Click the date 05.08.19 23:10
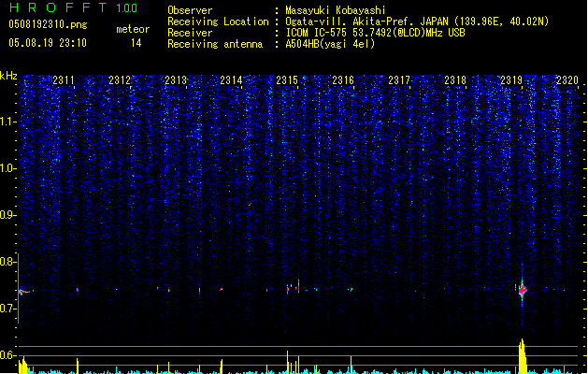Viewport: 588px width, 374px height. 48,43
